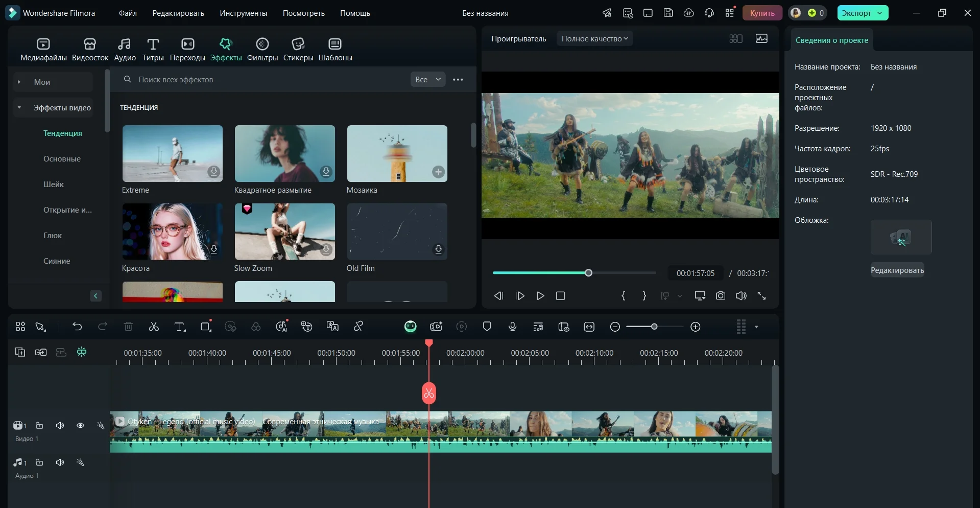Select the Slow Zoom effect thumbnail
This screenshot has width=980, height=508.
pyautogui.click(x=285, y=232)
